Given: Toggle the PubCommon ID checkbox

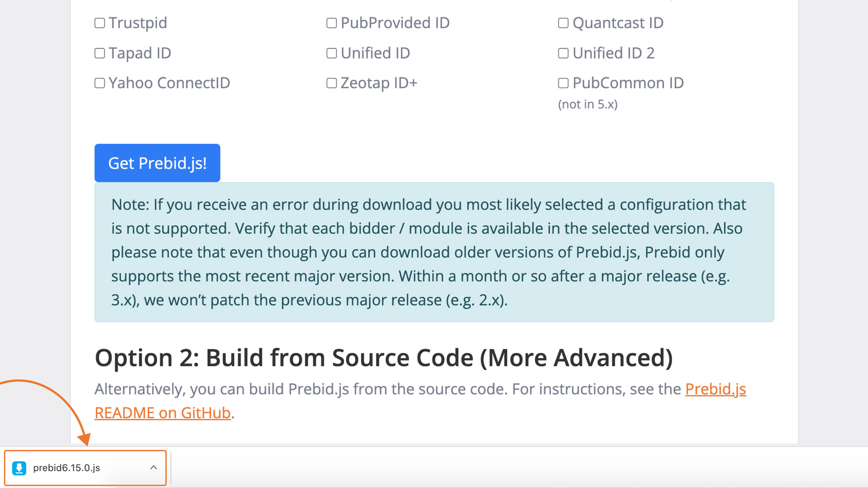Looking at the screenshot, I should [x=563, y=83].
